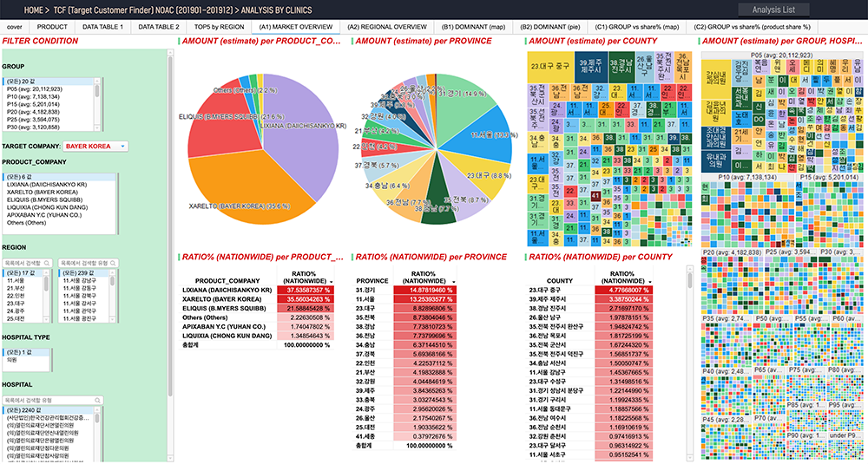Select '11.서울 관악구' in the county list
This screenshot has height=464, width=868.
[x=84, y=312]
